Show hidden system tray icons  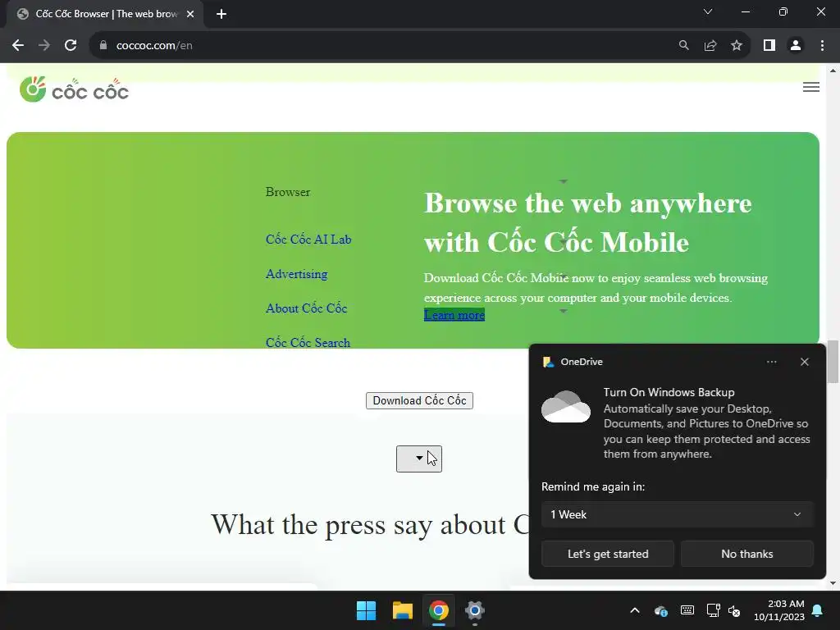point(635,610)
